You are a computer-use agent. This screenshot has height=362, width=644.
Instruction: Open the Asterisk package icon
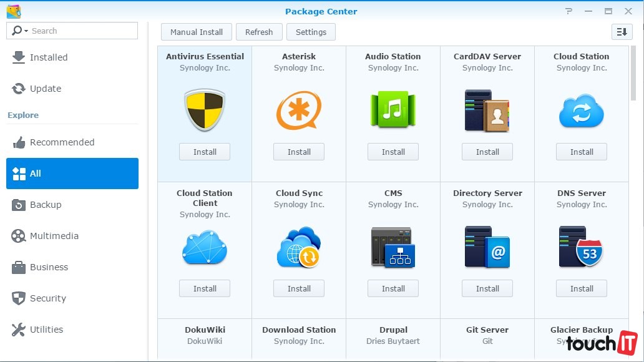click(299, 110)
